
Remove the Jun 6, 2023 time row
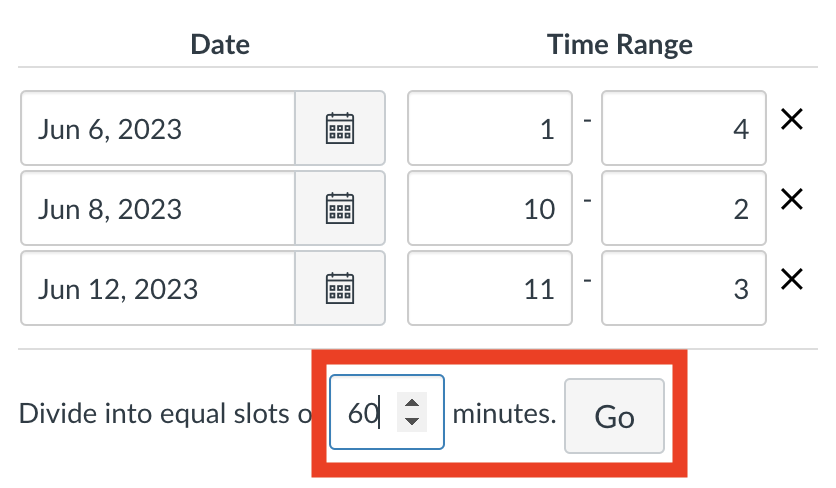[792, 119]
